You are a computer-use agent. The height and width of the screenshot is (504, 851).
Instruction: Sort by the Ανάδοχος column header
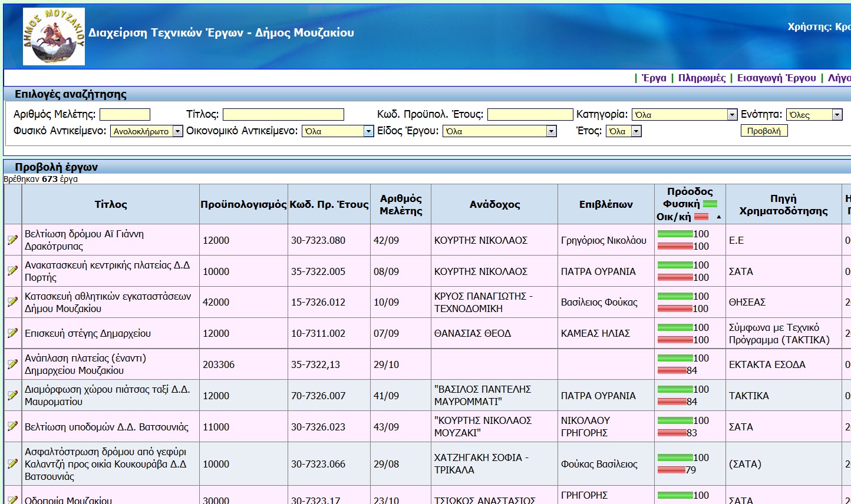pos(494,204)
